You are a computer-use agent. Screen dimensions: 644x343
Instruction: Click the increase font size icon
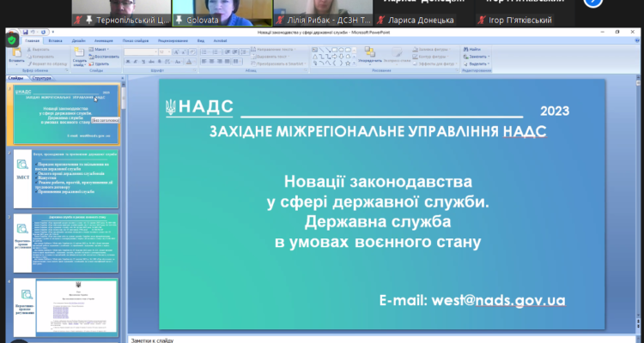tap(176, 52)
